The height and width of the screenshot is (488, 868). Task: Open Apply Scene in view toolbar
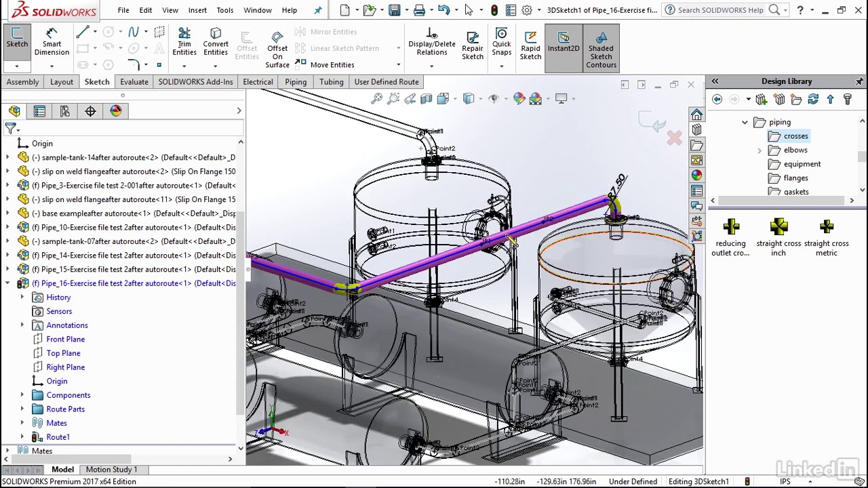tap(536, 99)
